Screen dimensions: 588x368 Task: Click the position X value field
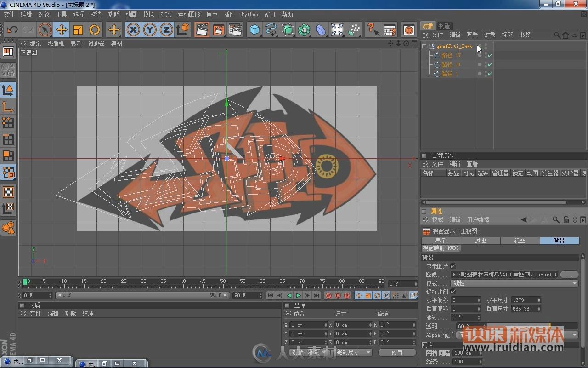(x=308, y=325)
